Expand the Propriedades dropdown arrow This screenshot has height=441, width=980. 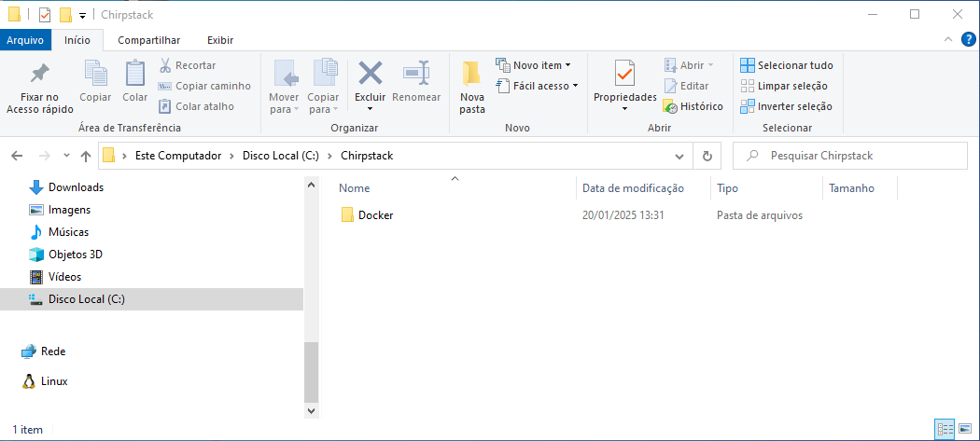625,109
